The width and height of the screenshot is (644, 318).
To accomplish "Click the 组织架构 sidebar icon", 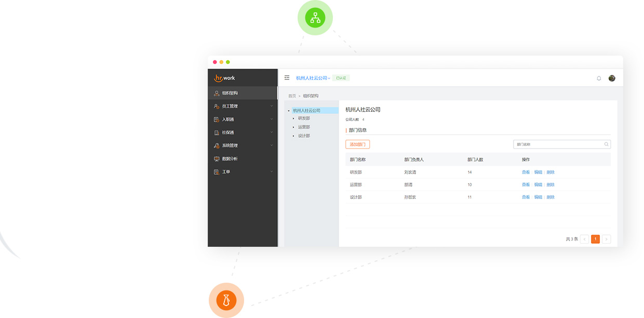I will click(x=217, y=94).
